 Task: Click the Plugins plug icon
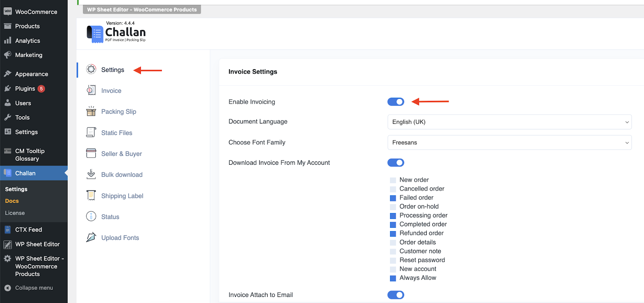click(8, 88)
